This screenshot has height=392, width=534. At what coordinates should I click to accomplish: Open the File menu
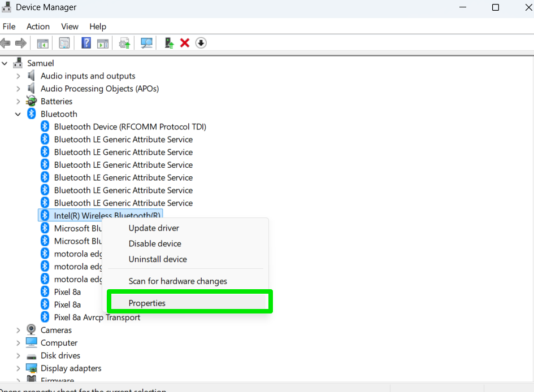click(9, 27)
